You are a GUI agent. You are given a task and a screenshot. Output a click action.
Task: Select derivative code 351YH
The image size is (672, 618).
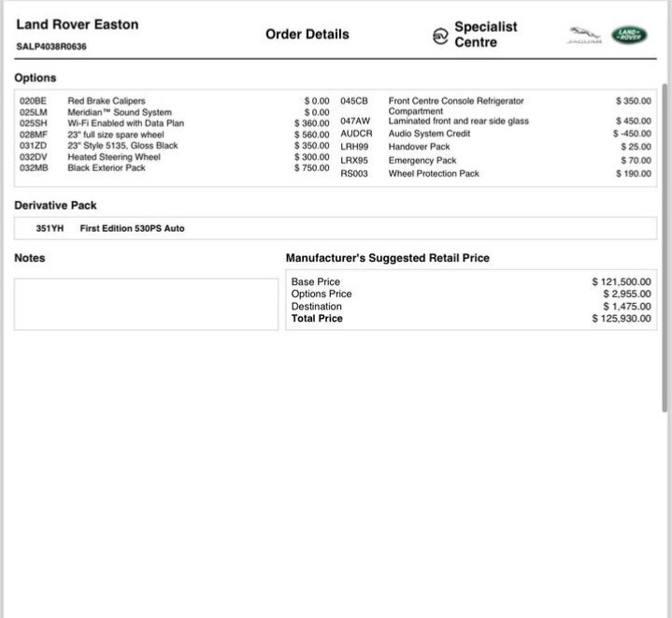(50, 228)
